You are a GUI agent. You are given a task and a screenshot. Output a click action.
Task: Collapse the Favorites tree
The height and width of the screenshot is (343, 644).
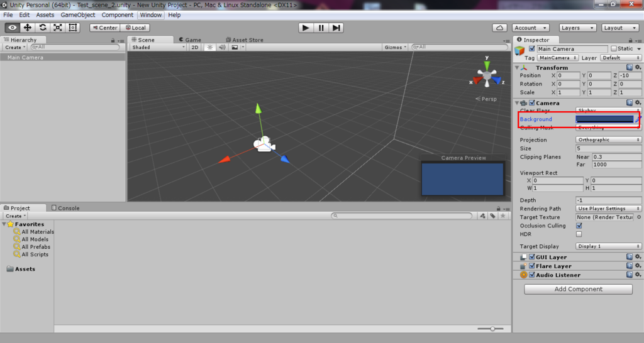tap(4, 224)
